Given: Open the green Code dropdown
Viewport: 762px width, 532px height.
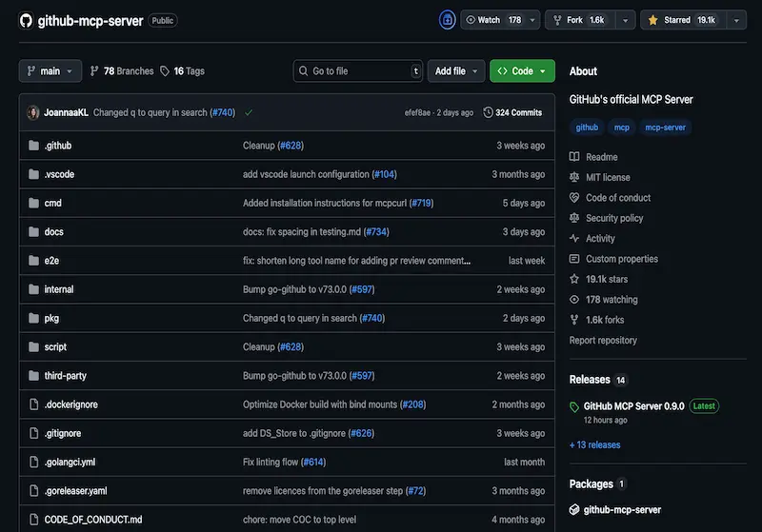Looking at the screenshot, I should point(522,70).
